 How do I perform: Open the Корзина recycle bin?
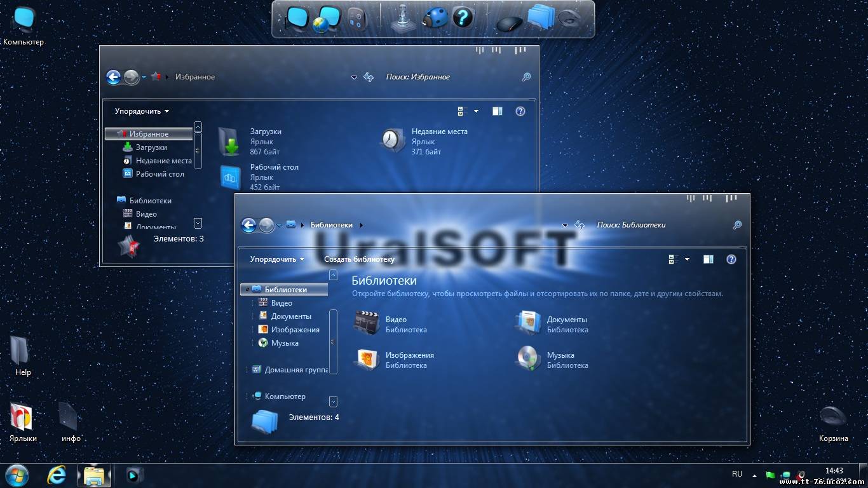[833, 424]
